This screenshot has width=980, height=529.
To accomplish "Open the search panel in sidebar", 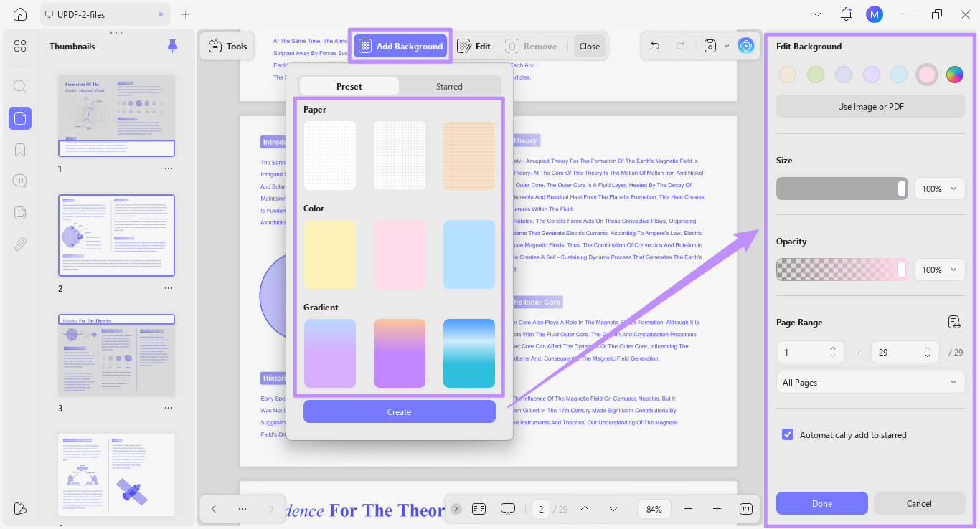I will (20, 86).
